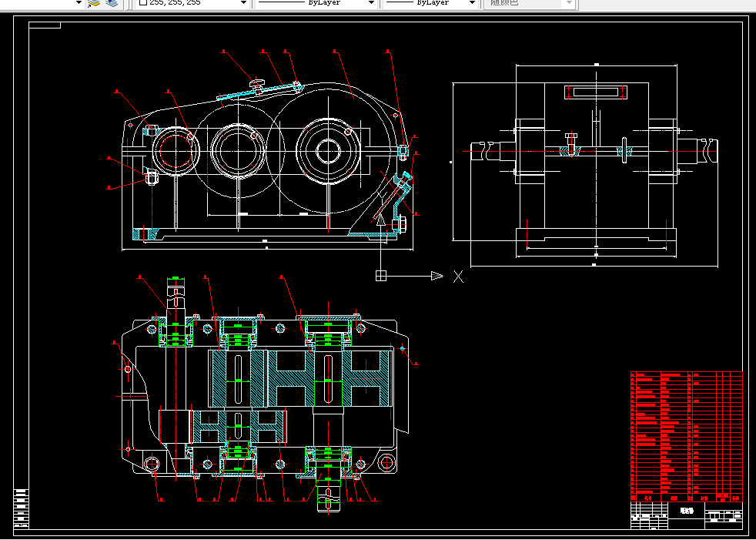
Task: Select the X axis label of the UCS
Action: coord(459,276)
